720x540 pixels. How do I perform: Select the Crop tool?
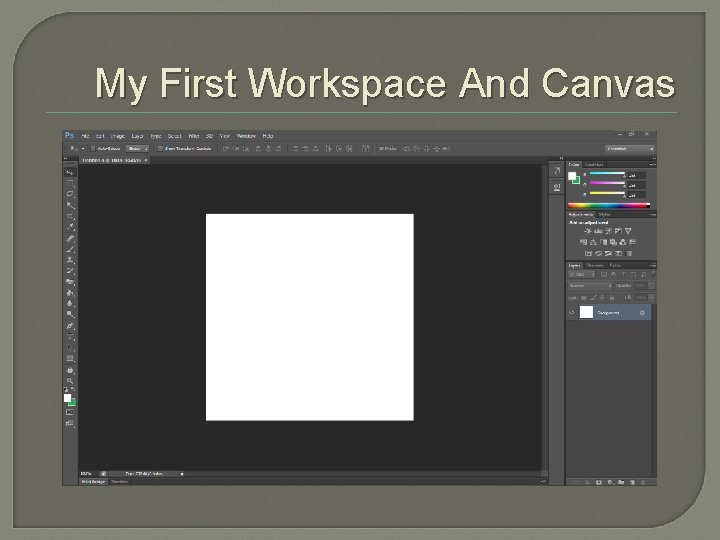tap(70, 216)
